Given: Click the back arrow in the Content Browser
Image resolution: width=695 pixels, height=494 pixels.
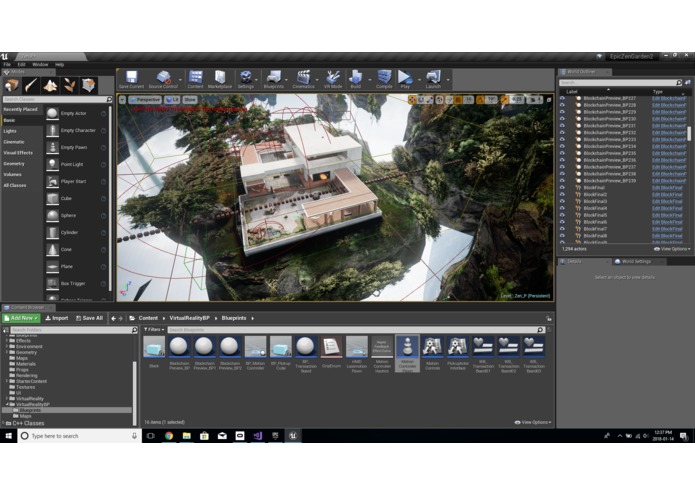Looking at the screenshot, I should pyautogui.click(x=113, y=318).
